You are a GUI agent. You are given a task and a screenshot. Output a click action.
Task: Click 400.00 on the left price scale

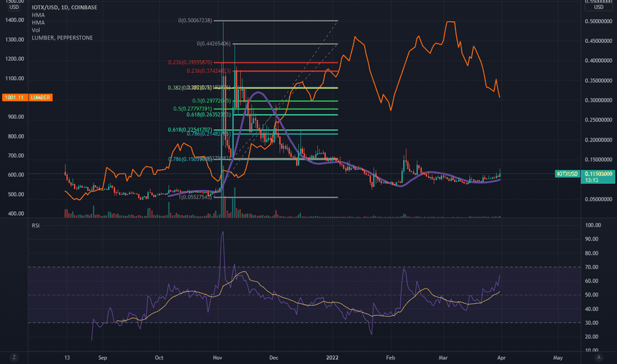[16, 214]
